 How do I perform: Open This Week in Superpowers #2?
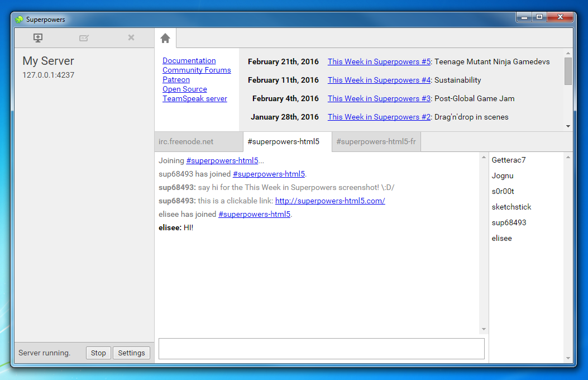[379, 117]
